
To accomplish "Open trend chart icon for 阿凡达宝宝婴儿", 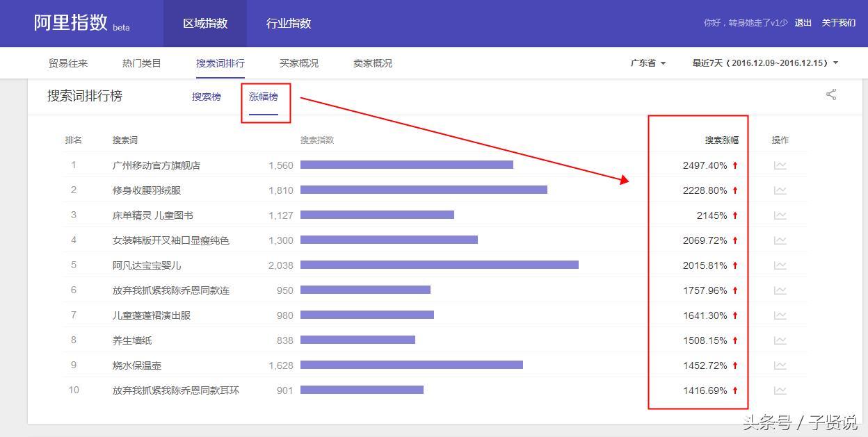I will (x=780, y=265).
